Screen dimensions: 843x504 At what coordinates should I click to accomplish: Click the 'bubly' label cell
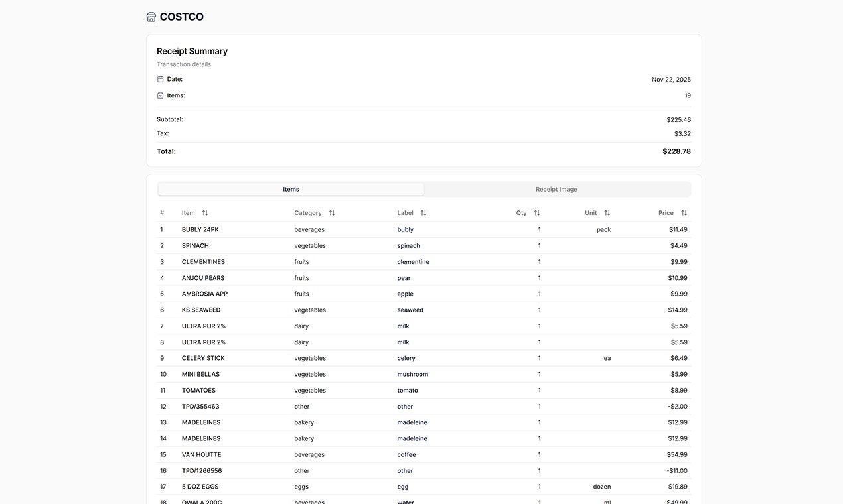(405, 229)
